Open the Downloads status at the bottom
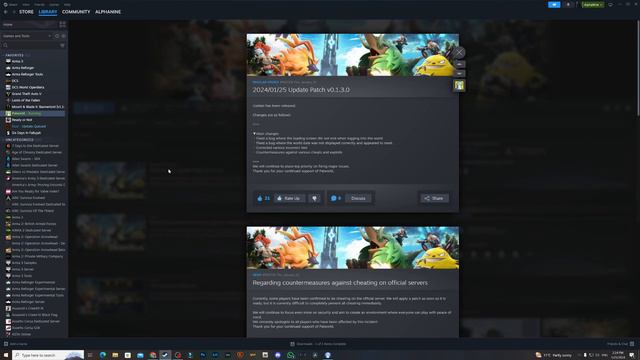Viewport: 640px width, 360px height. 318,344
